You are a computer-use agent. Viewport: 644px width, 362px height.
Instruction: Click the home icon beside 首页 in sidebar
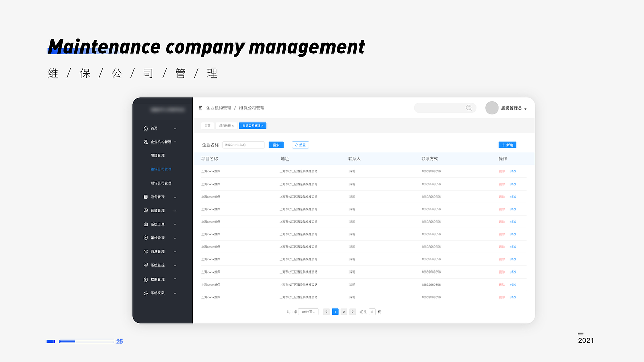(x=146, y=128)
